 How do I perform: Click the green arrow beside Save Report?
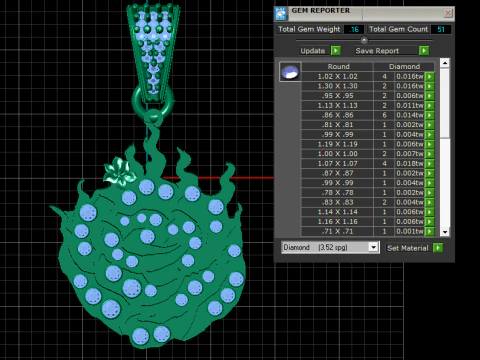[x=424, y=51]
